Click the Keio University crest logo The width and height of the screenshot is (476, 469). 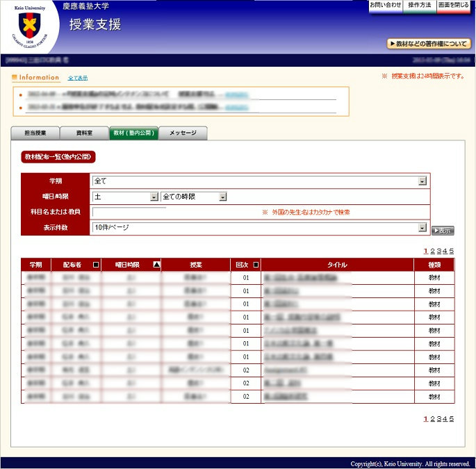pos(29,28)
